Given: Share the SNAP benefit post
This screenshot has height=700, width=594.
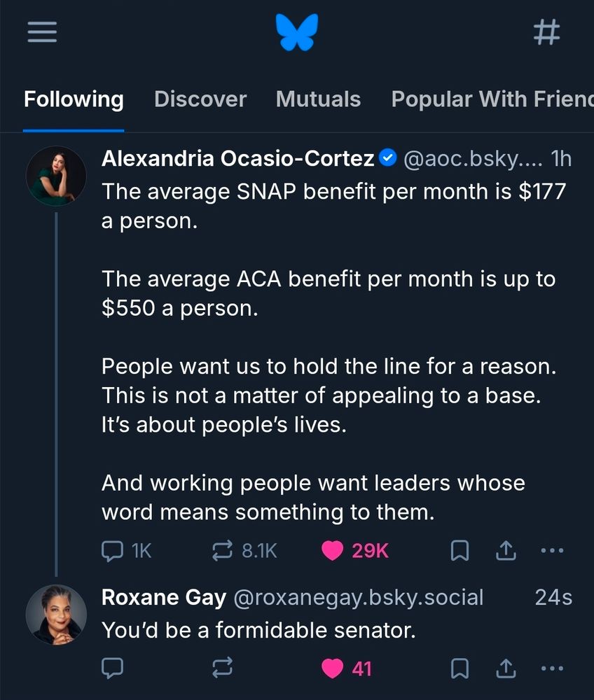Looking at the screenshot, I should tap(506, 550).
